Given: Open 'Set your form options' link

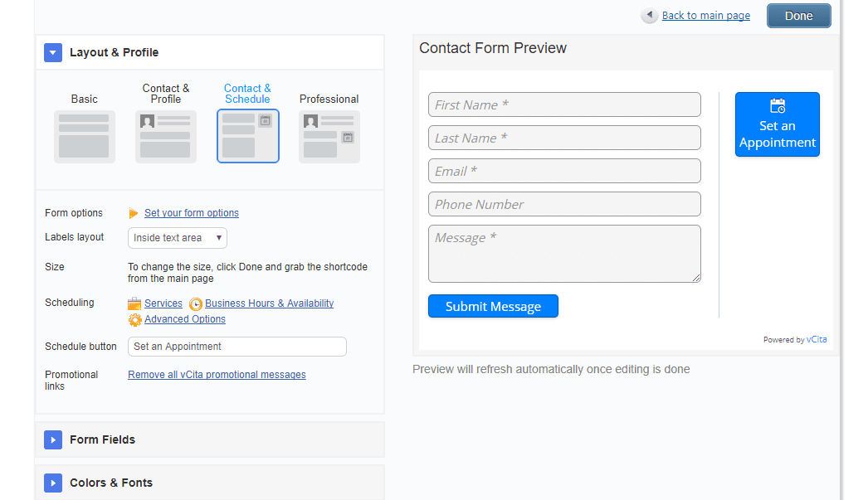Looking at the screenshot, I should coord(192,213).
